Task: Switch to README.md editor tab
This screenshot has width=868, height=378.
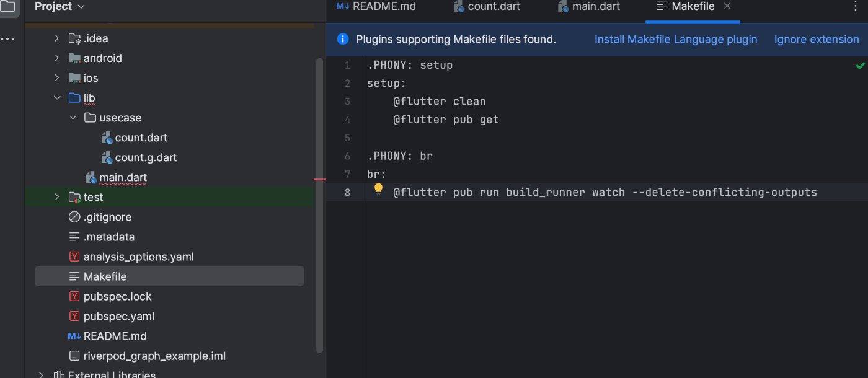Action: [376, 6]
